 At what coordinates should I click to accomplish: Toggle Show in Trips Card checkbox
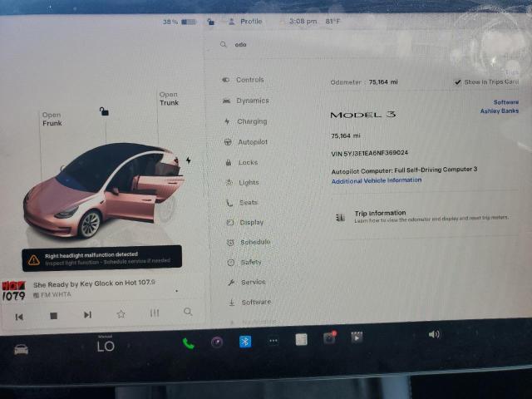pyautogui.click(x=458, y=82)
